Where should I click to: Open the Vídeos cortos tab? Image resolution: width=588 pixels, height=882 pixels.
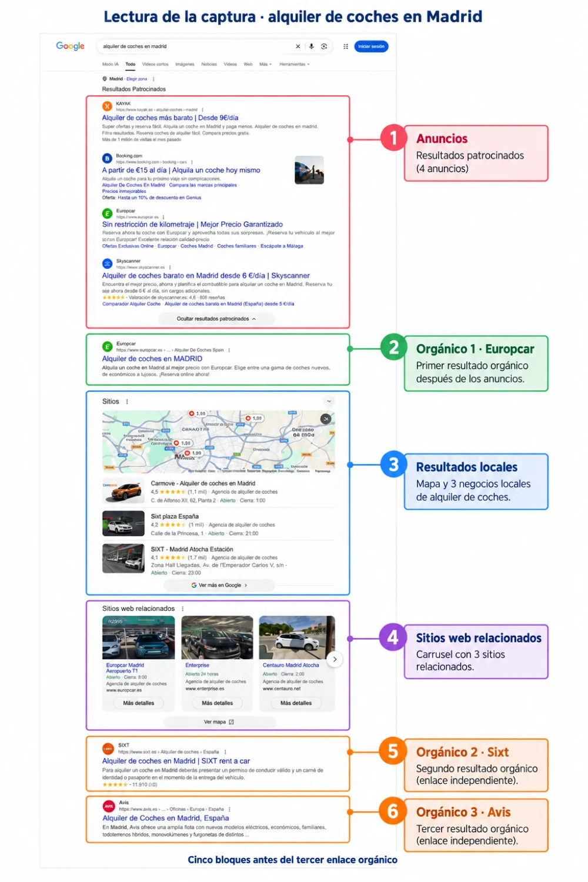point(155,64)
